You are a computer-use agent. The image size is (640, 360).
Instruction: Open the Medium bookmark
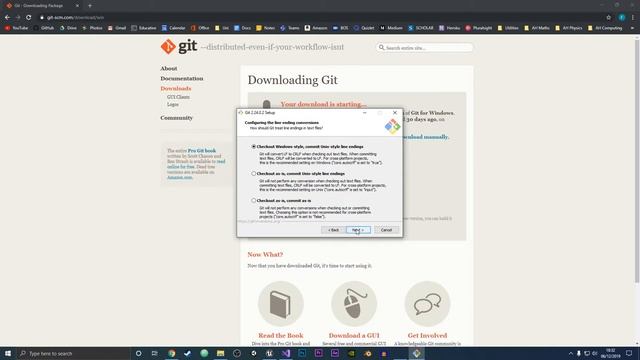(391, 28)
